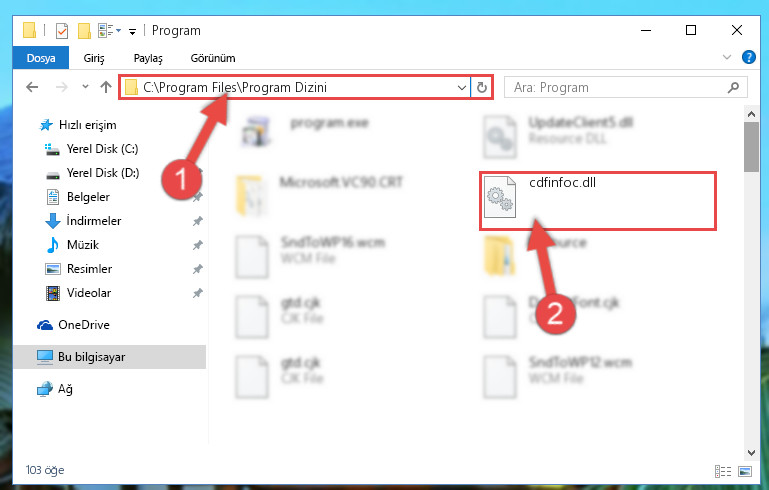The width and height of the screenshot is (769, 490).
Task: Open Customize Quick Access Toolbar dropdown
Action: [x=132, y=31]
